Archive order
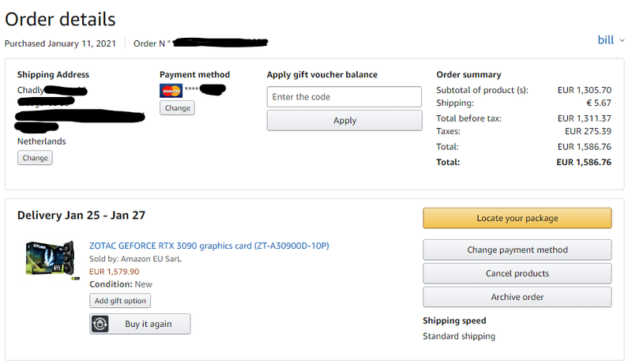The image size is (632, 364). coord(517,297)
